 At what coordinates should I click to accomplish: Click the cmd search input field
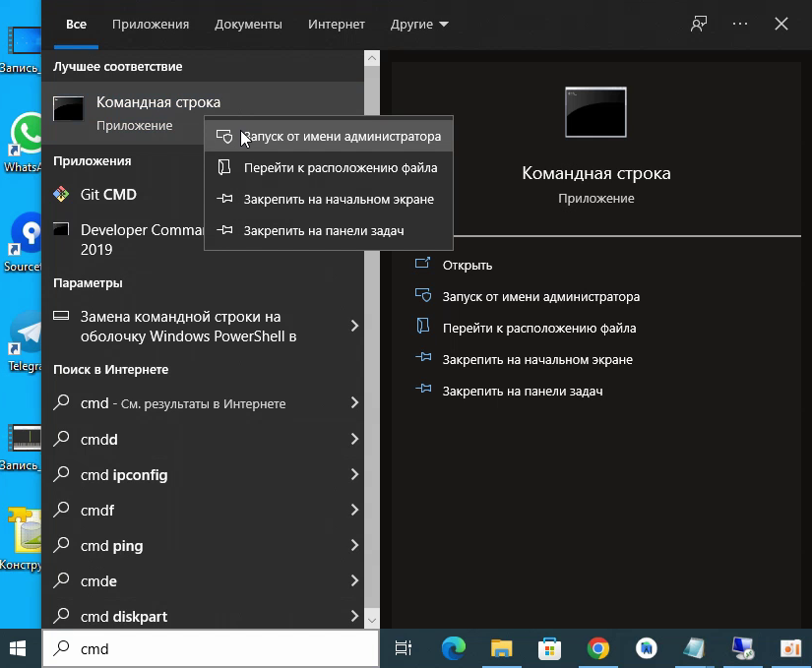(211, 649)
